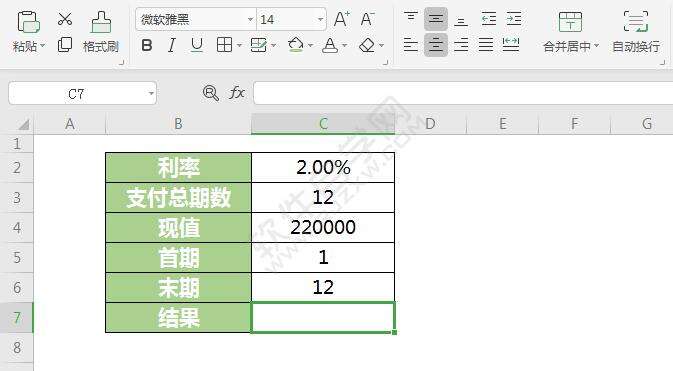673x371 pixels.
Task: Apply font color A icon
Action: [330, 45]
